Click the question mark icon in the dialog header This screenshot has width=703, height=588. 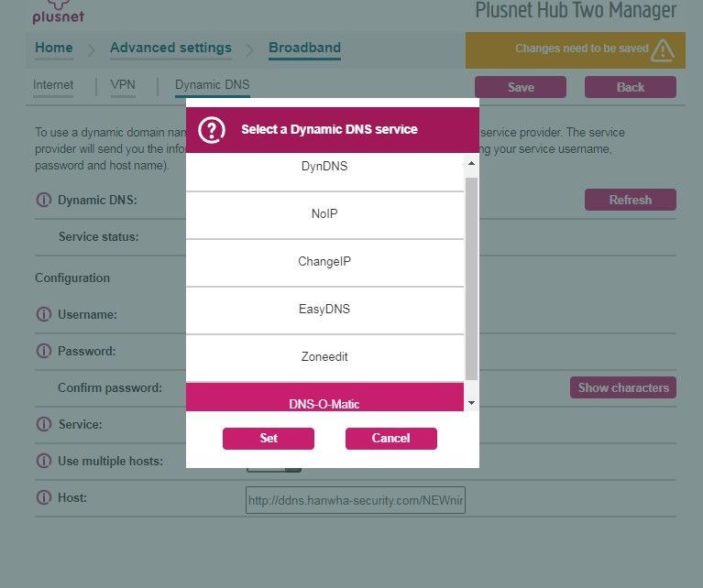click(x=212, y=130)
